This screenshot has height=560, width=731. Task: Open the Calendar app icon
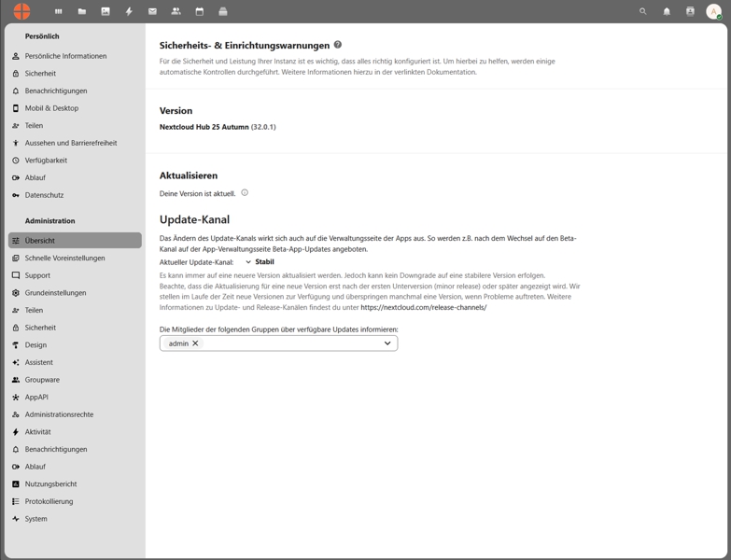pyautogui.click(x=199, y=11)
